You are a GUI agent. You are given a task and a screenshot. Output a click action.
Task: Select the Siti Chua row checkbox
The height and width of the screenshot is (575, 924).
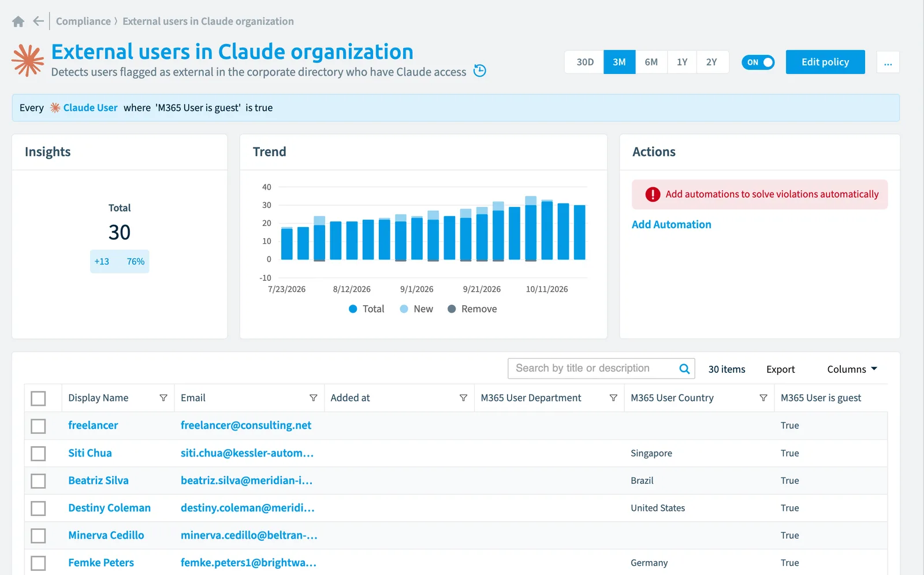38,454
